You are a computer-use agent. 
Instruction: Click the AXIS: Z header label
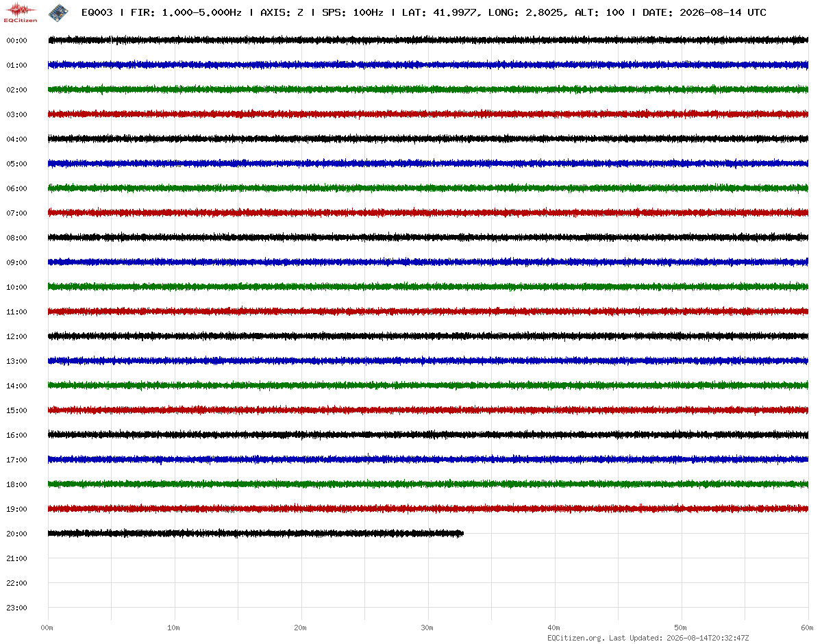click(x=282, y=12)
